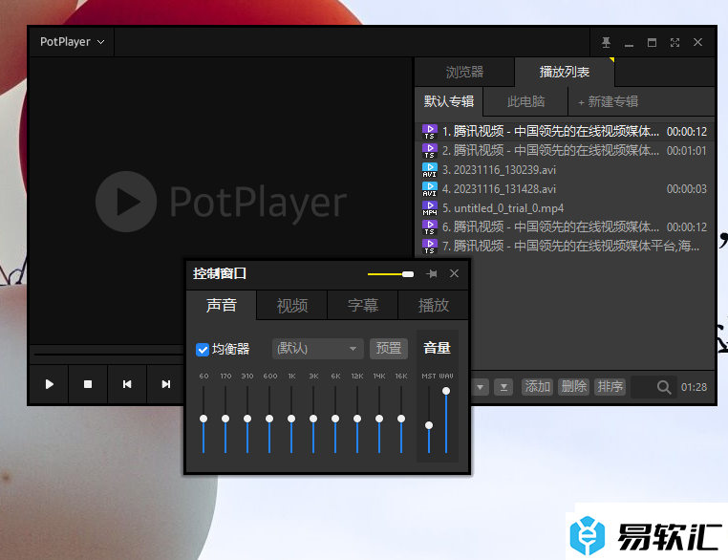Image resolution: width=728 pixels, height=560 pixels.
Task: Open the PotPlayer main menu dropdown
Action: pyautogui.click(x=72, y=42)
